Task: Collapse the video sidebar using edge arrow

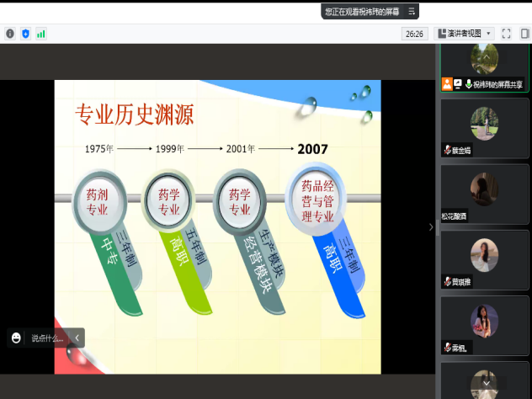Action: pyautogui.click(x=431, y=226)
